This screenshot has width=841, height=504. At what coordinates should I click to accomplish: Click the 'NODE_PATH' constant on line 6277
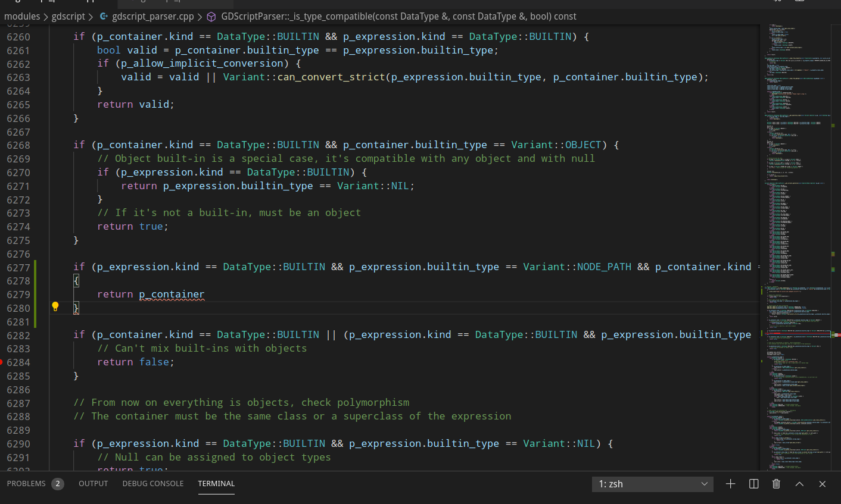pyautogui.click(x=604, y=267)
